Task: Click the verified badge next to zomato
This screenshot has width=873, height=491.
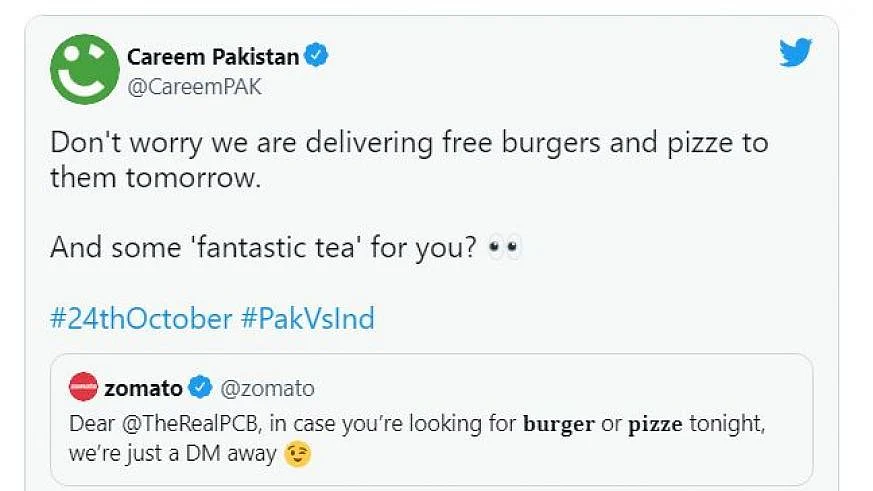Action: tap(201, 388)
